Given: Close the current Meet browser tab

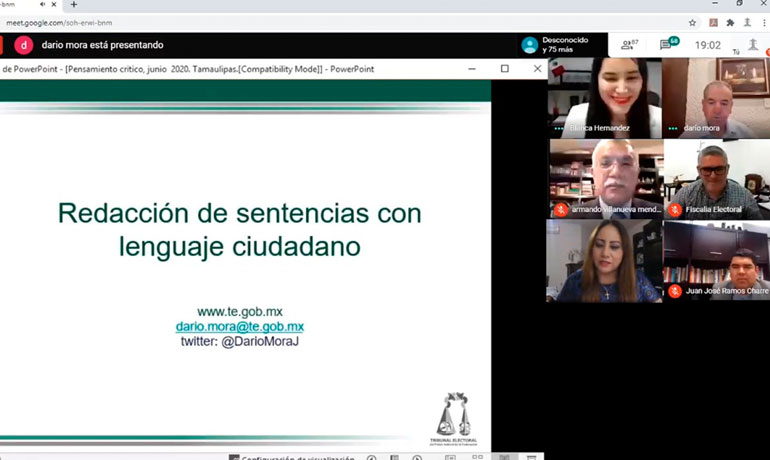Looking at the screenshot, I should (55, 5).
